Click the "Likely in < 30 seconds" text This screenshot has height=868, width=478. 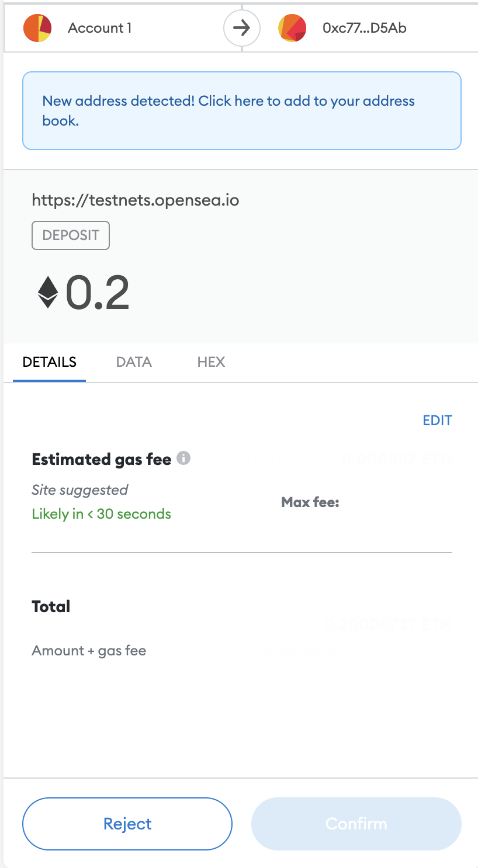point(102,514)
